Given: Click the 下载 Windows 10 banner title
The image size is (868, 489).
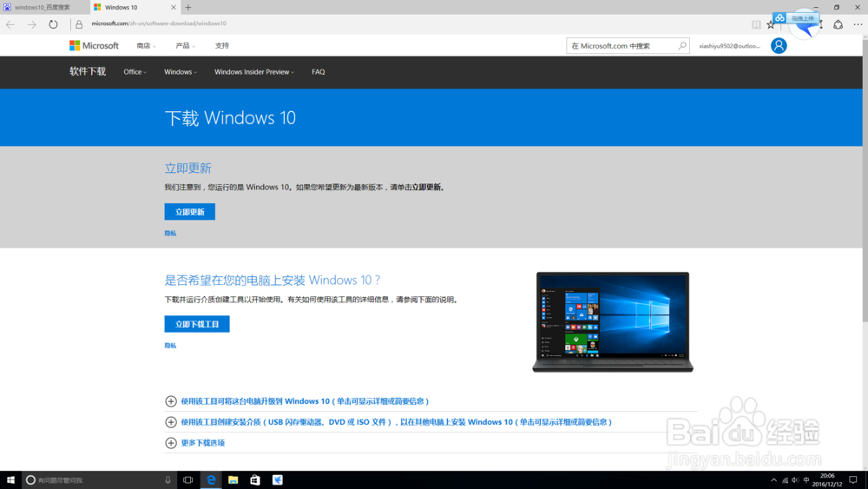Looking at the screenshot, I should [230, 118].
